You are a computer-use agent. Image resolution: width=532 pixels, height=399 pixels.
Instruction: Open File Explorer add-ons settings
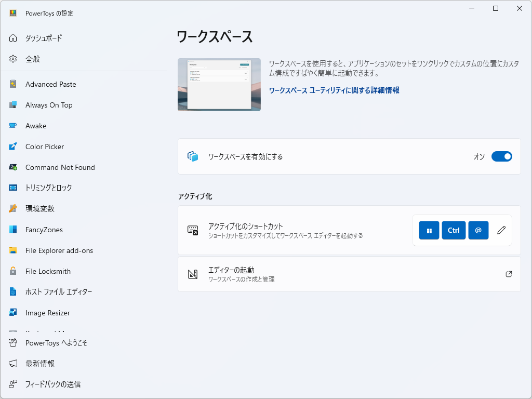59,250
